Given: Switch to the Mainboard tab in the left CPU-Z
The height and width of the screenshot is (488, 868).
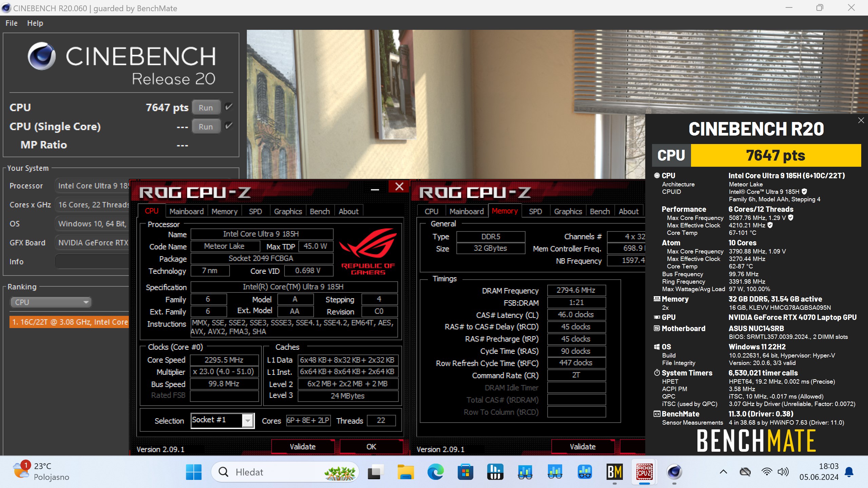Looking at the screenshot, I should 186,211.
